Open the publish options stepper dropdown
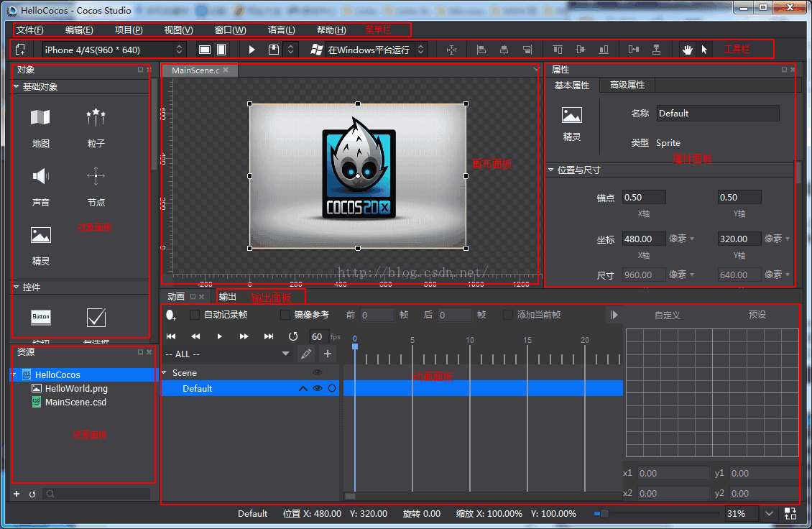812x529 pixels. (x=290, y=49)
